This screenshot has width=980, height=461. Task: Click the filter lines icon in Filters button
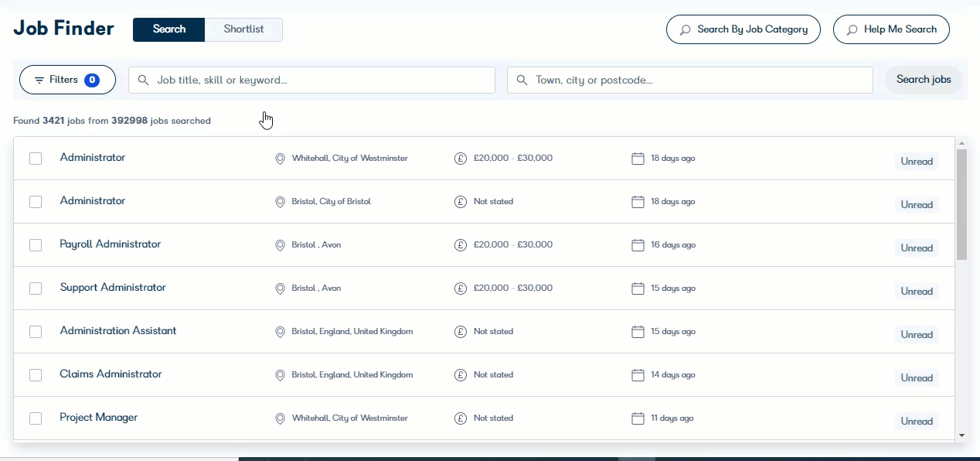39,80
